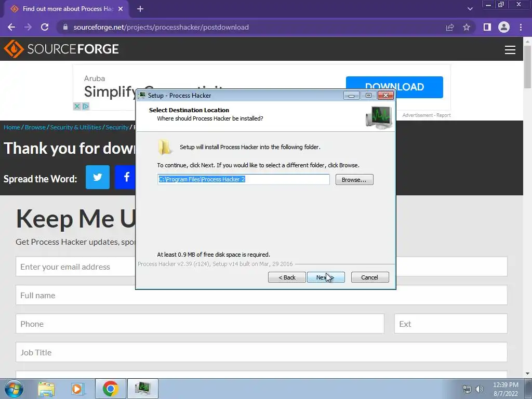This screenshot has height=399, width=532.
Task: Open the Windows Start orb
Action: (14, 389)
